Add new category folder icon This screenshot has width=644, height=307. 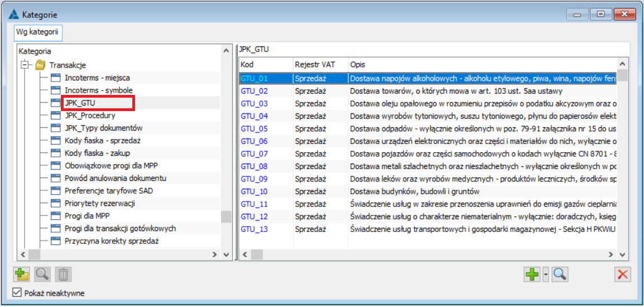(x=21, y=274)
